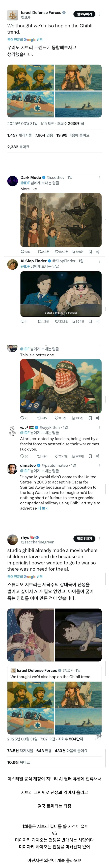Open the three-dot menu on dimateo's reply
Viewport: 109px width, 868px height.
pyautogui.click(x=99, y=466)
